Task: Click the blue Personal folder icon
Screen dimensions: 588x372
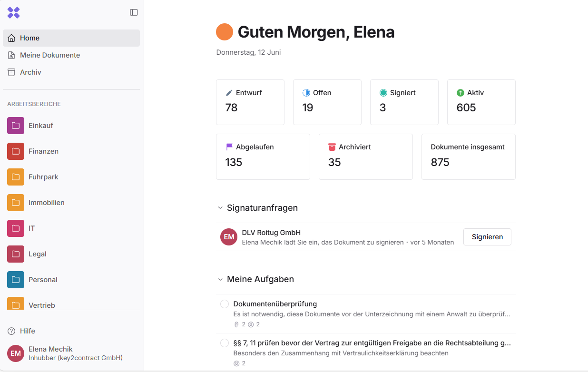Action: [16, 280]
